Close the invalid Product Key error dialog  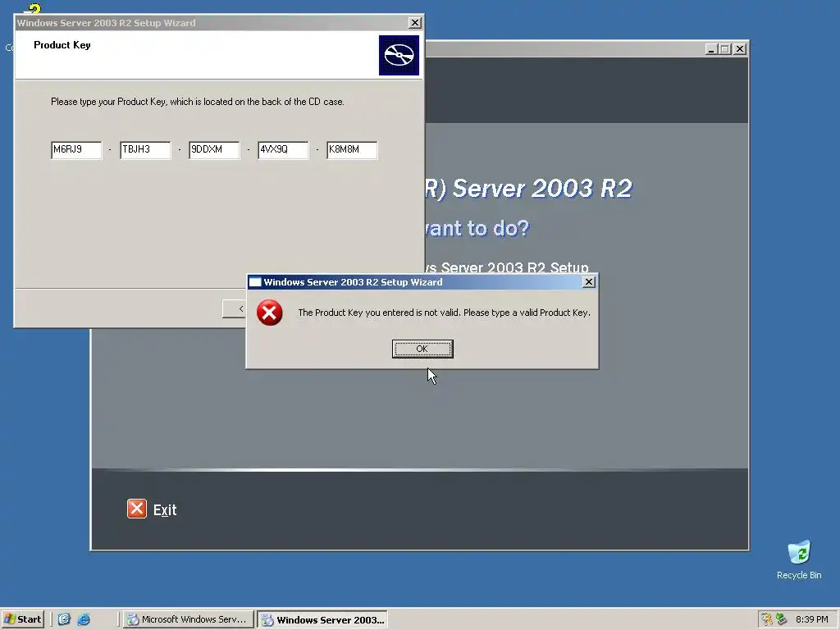pos(588,282)
